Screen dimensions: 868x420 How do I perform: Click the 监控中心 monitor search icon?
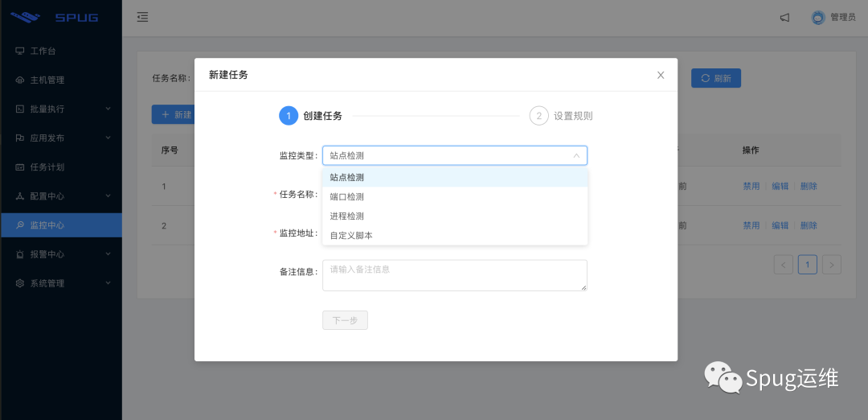[20, 225]
